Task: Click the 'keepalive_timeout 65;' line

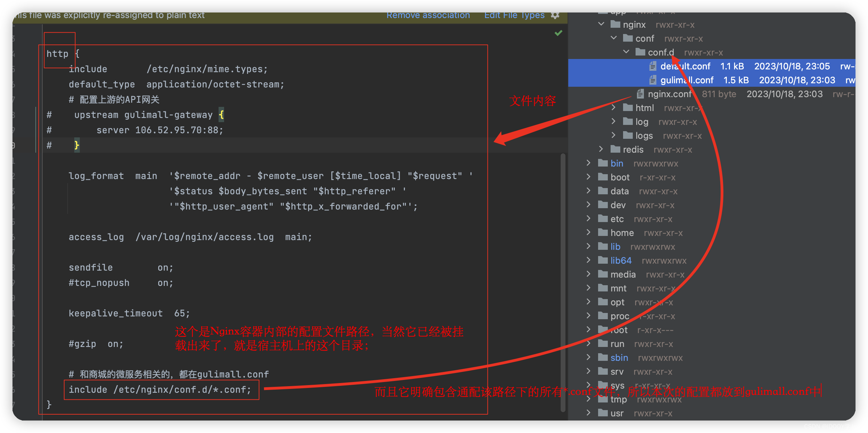Action: 129,313
